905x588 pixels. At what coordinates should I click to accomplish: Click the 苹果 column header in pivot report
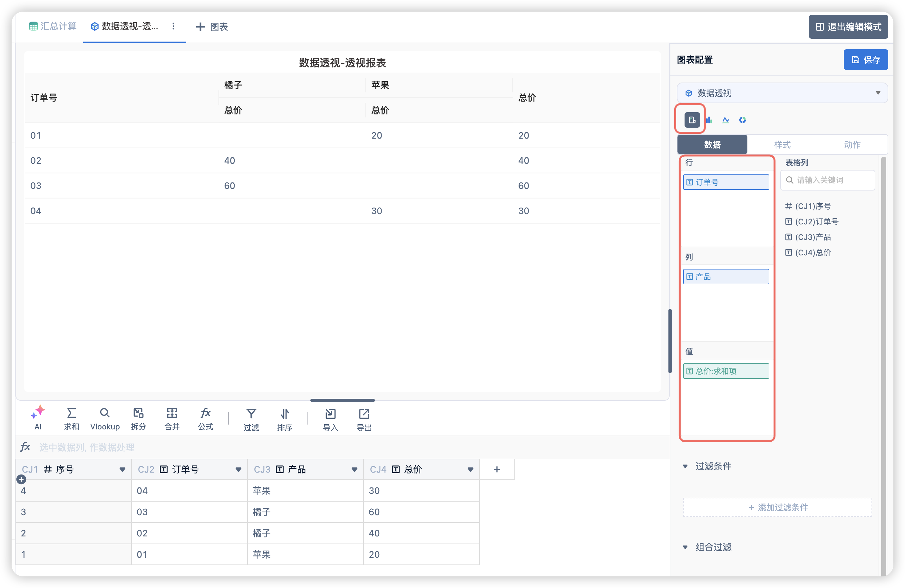click(x=380, y=85)
